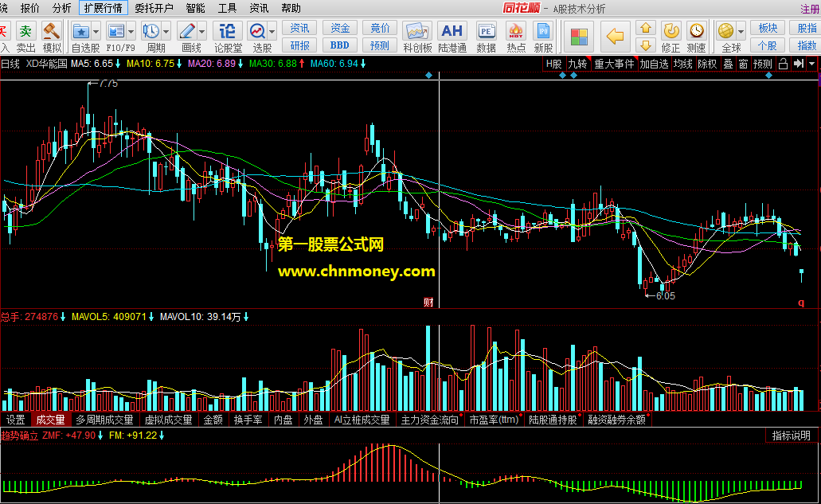821x504 pixels.
Task: Open the 科创板 chart icon
Action: coord(416,31)
